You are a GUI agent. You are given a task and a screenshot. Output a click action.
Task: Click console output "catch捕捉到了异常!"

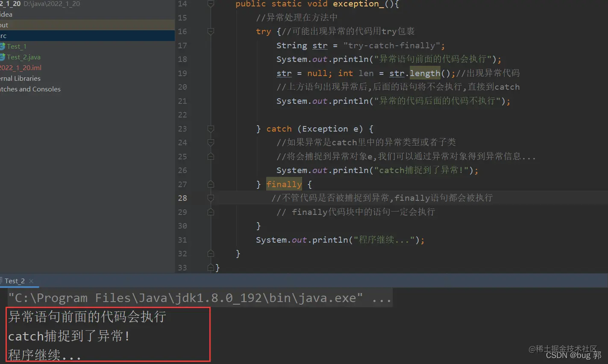[x=69, y=336]
